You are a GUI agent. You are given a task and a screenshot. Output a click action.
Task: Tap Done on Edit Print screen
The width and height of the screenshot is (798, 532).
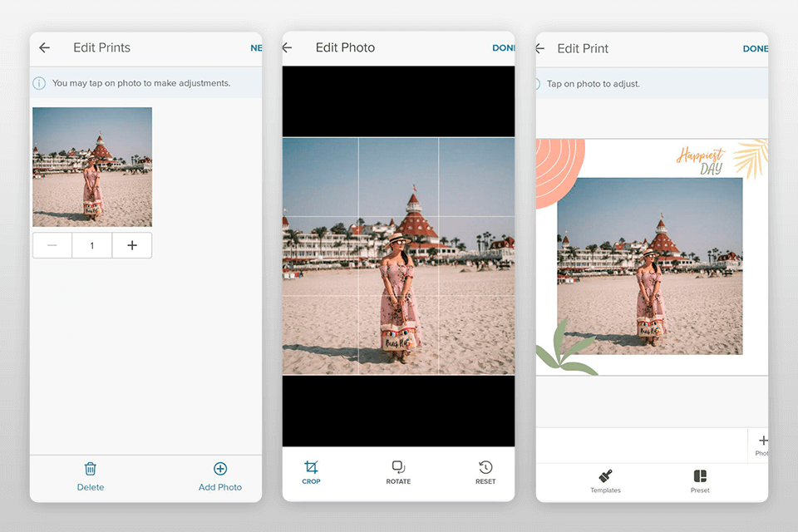point(755,49)
